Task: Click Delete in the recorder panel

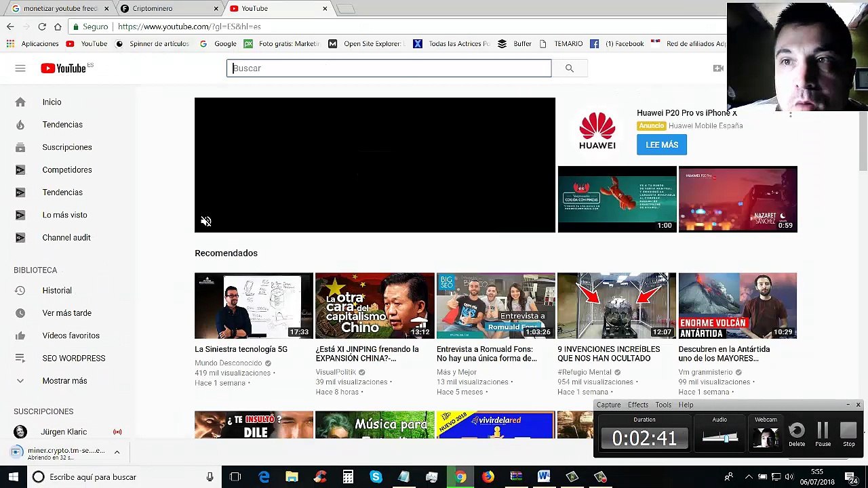Action: (797, 434)
